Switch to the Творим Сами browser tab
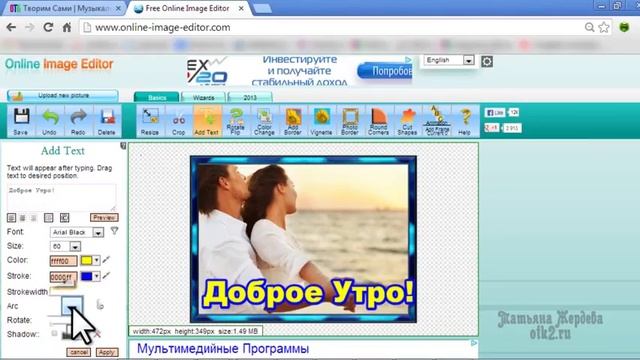 tap(65, 8)
